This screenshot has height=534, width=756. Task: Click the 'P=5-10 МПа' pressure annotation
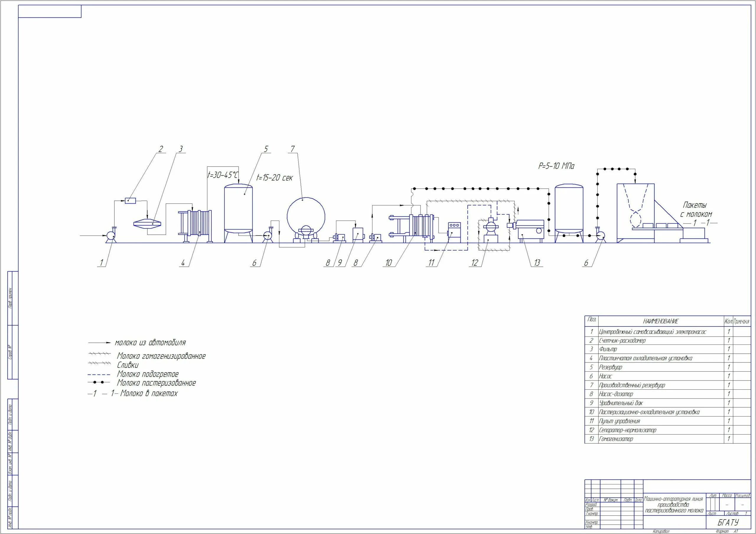pyautogui.click(x=556, y=166)
